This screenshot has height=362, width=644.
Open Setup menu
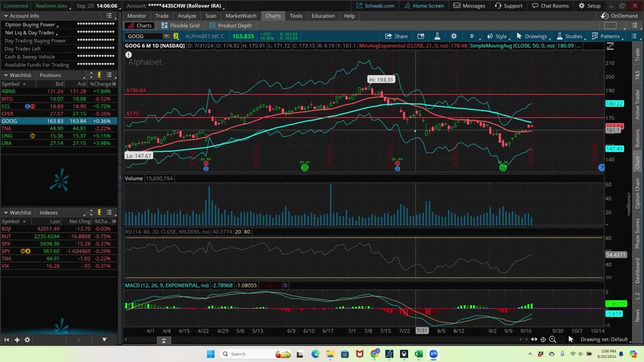tap(590, 6)
